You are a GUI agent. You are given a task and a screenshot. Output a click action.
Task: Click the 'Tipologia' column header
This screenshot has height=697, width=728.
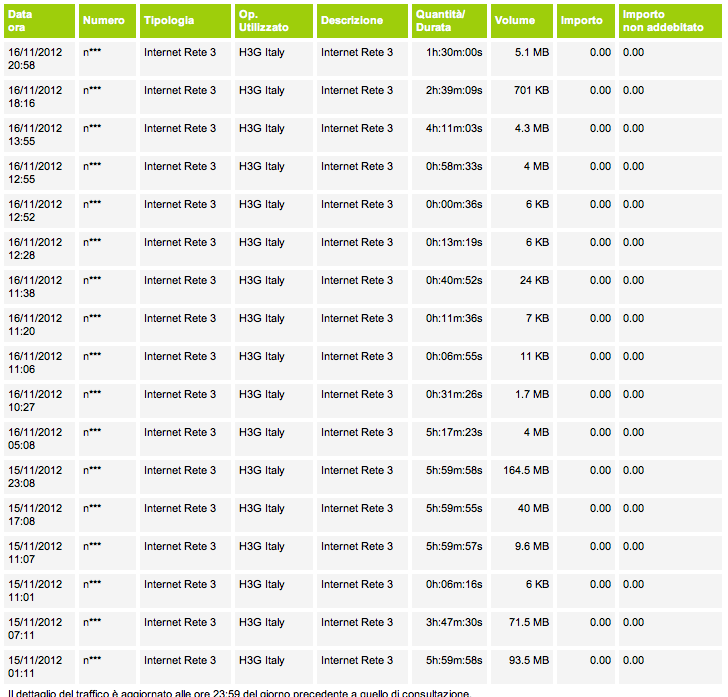185,21
